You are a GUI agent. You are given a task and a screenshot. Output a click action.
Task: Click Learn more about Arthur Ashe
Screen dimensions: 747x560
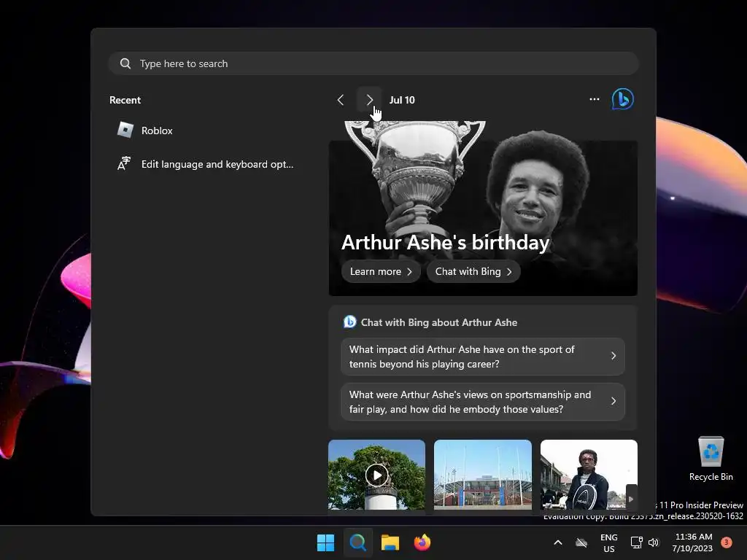click(x=381, y=271)
